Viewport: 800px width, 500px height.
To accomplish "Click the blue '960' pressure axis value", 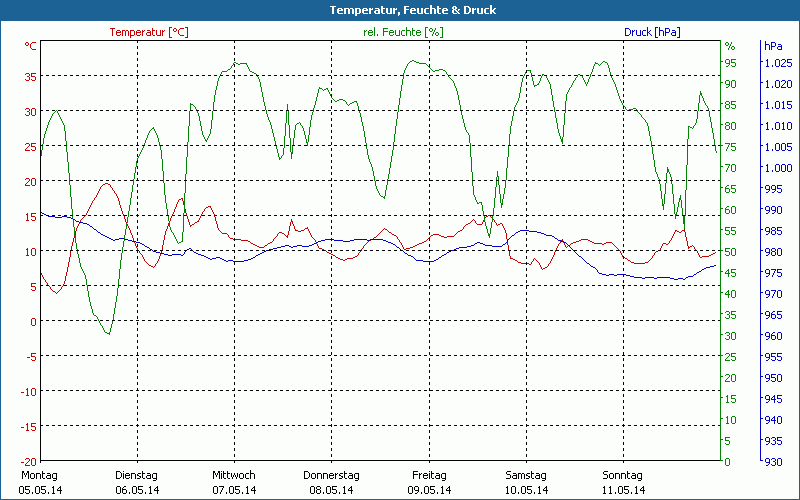I will coord(773,336).
